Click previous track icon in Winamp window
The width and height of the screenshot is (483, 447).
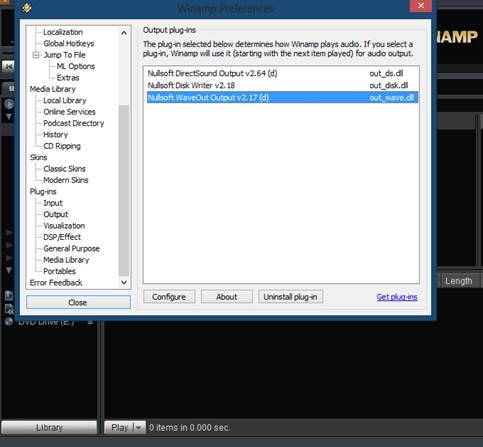point(8,67)
